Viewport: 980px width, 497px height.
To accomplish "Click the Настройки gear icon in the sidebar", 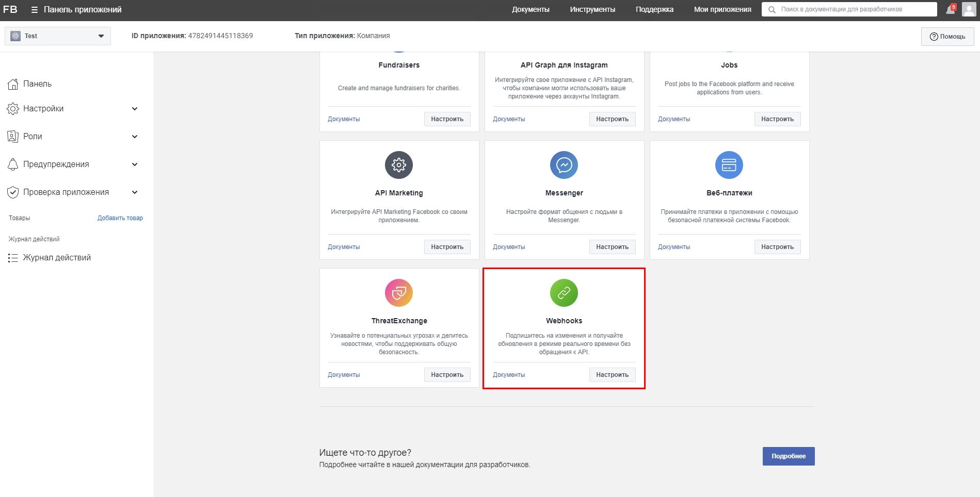I will [x=13, y=109].
